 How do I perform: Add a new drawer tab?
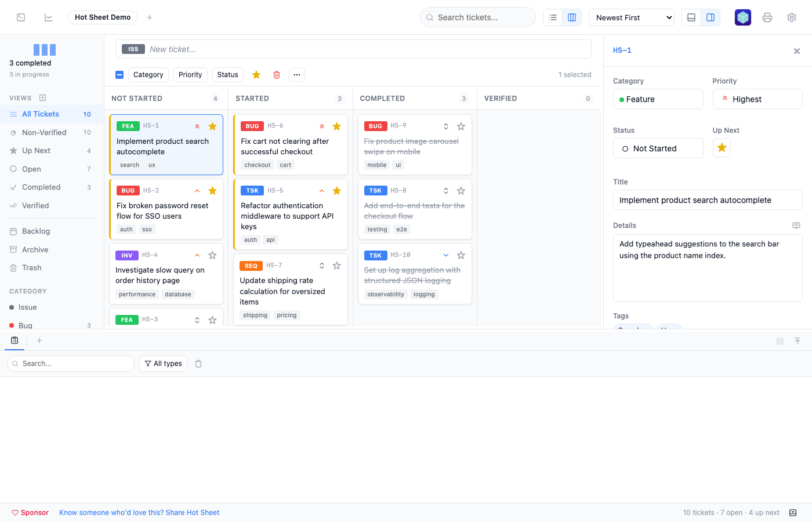39,340
